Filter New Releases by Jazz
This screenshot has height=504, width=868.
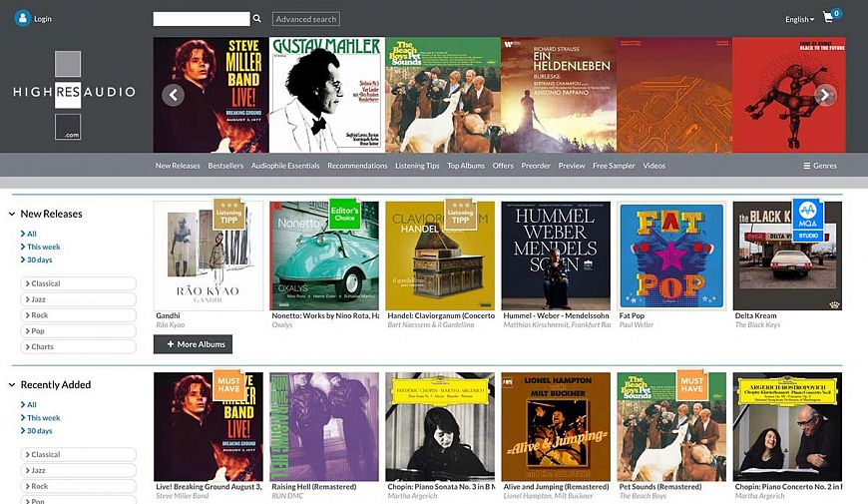(78, 299)
